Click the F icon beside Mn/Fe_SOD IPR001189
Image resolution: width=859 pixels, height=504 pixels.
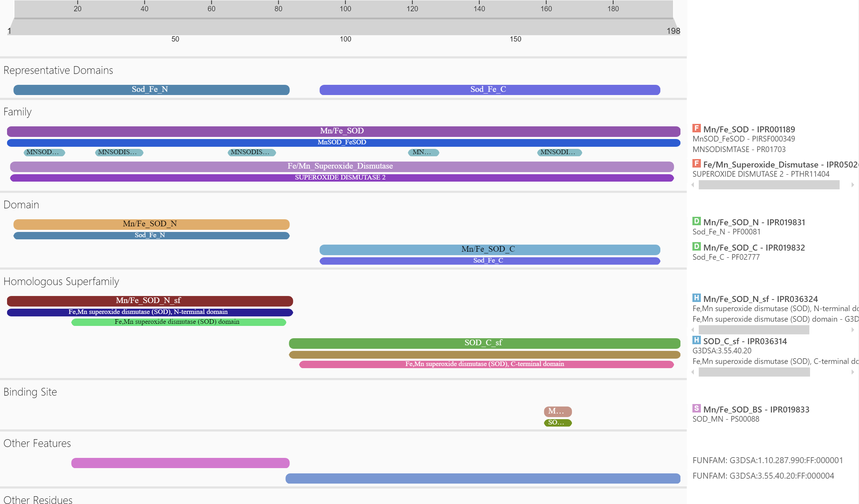tap(696, 128)
